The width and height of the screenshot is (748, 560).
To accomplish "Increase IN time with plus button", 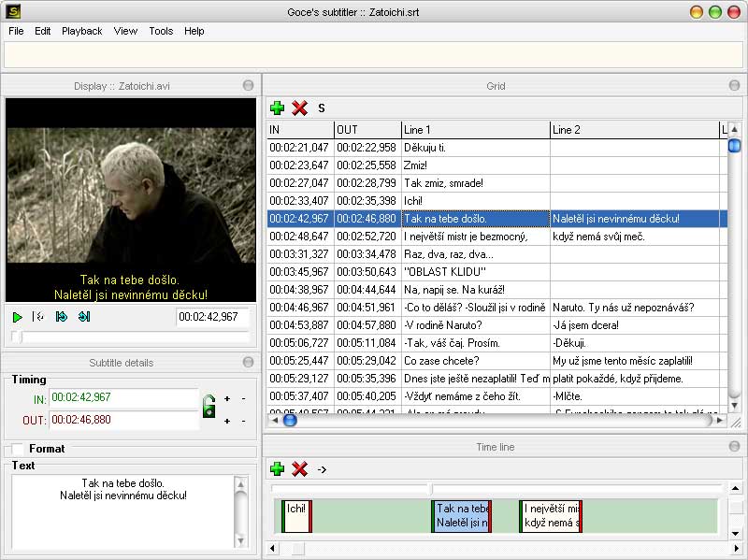I will click(227, 399).
